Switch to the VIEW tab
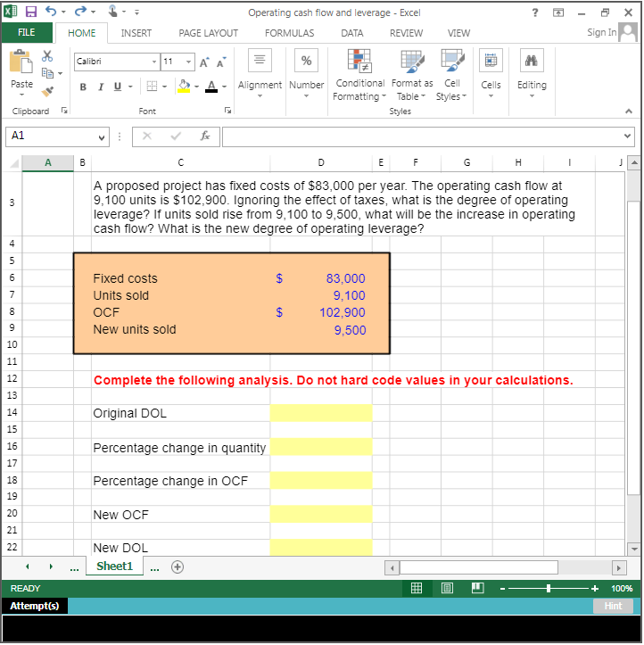The width and height of the screenshot is (644, 645). (459, 33)
